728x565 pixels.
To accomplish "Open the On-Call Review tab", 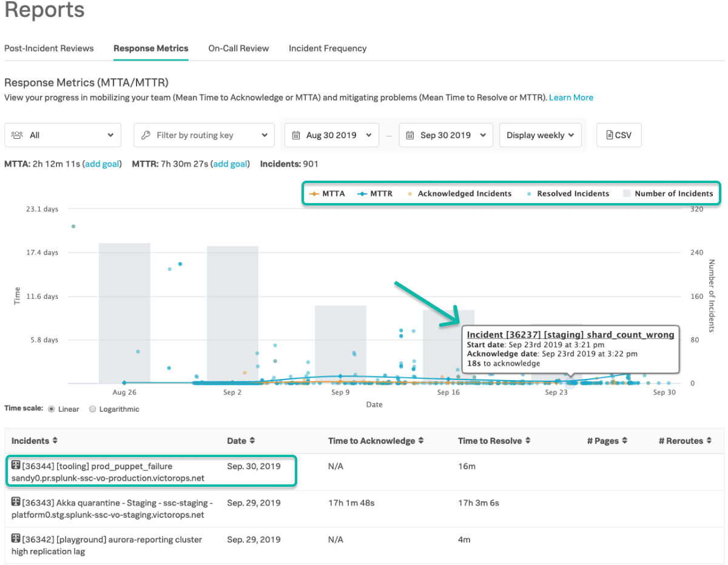I will [238, 48].
